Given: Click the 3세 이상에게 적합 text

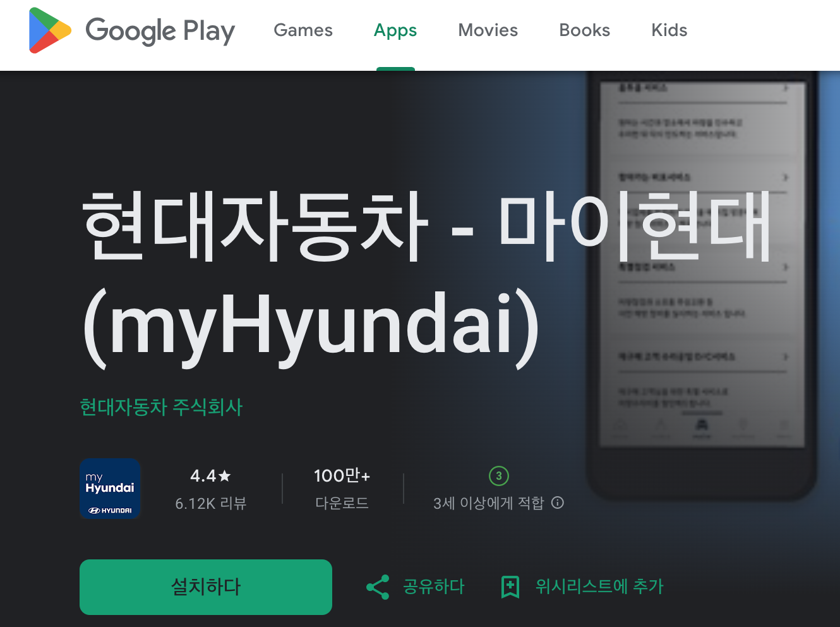Looking at the screenshot, I should pyautogui.click(x=488, y=503).
